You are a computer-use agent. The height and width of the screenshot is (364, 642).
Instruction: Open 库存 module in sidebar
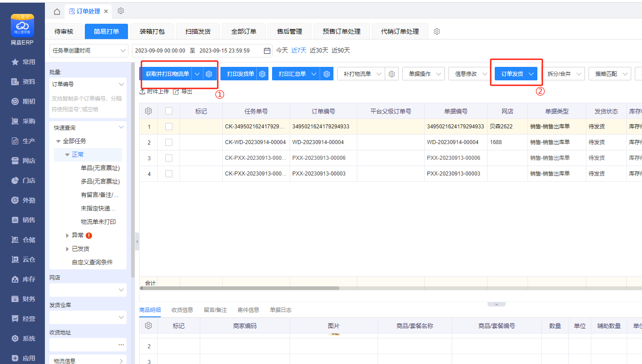[23, 279]
